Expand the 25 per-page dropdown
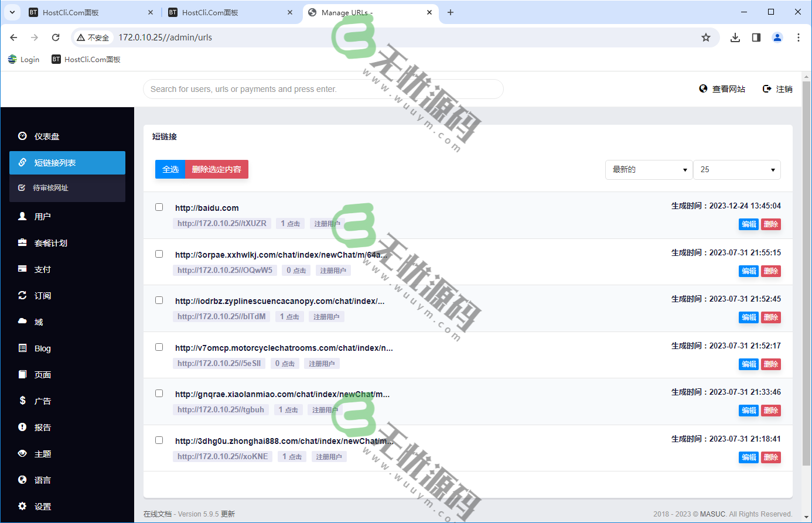This screenshot has width=812, height=523. [736, 170]
